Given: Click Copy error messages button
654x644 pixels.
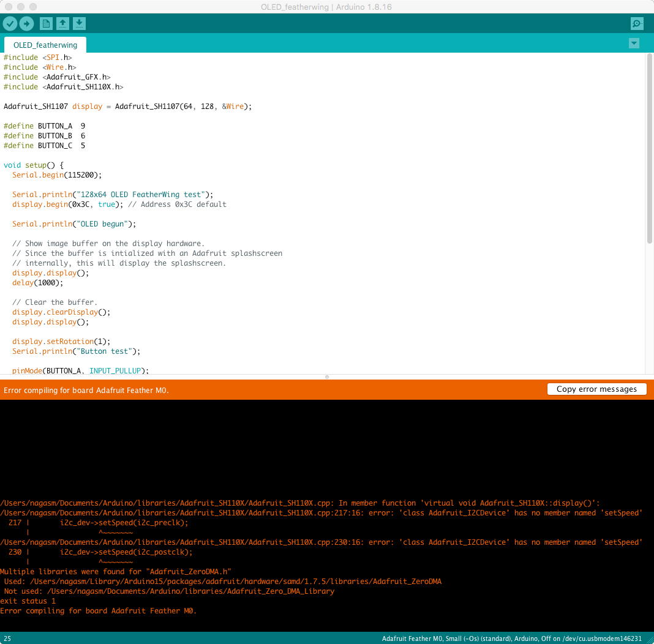Looking at the screenshot, I should (596, 389).
